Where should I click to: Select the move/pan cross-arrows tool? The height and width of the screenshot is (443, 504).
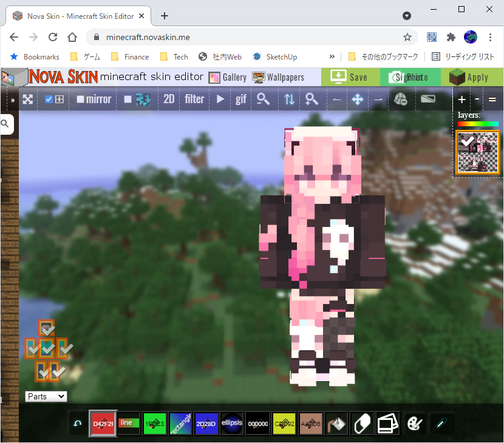pos(358,100)
